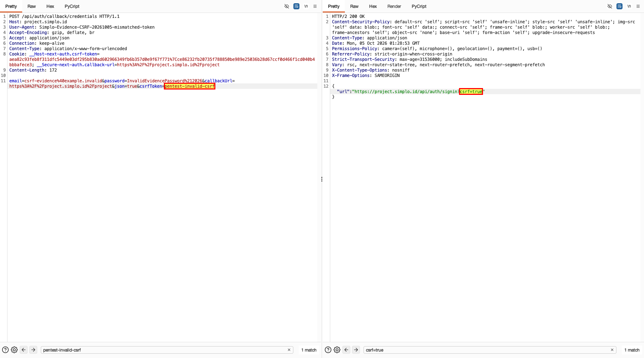Click Accept: application/json request header
Image resolution: width=644 pixels, height=358 pixels.
click(x=39, y=38)
